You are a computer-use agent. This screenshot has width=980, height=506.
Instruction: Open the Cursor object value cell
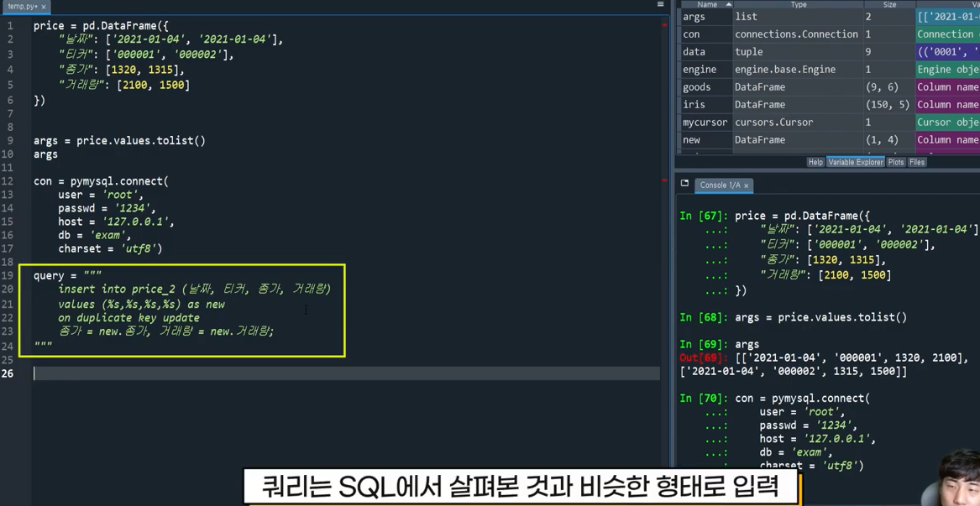click(x=947, y=122)
